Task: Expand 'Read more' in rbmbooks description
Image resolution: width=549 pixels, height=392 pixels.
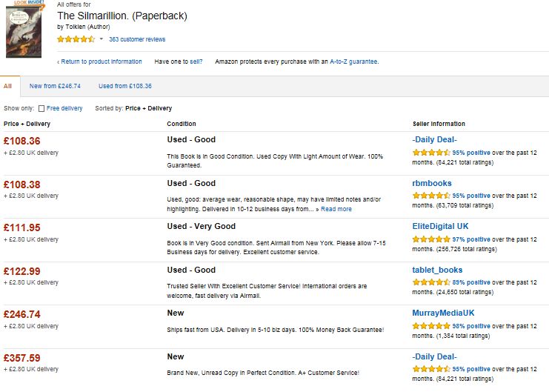Action: [x=336, y=209]
